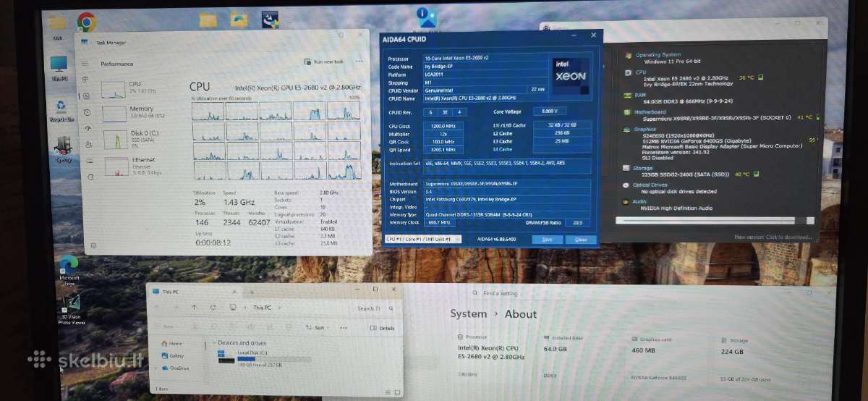Click System breadcrumb in Settings
Viewport: 868px width, 401px height.
tap(469, 314)
